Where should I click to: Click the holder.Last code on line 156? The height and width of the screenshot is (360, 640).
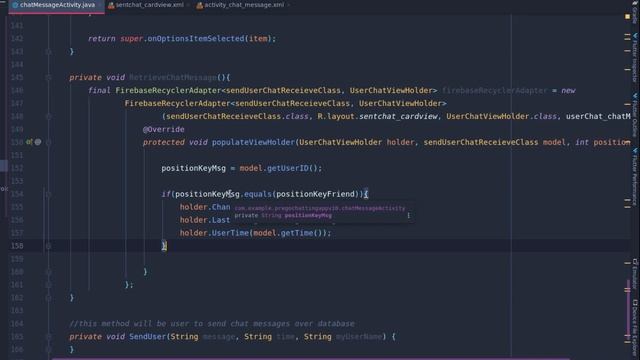205,220
